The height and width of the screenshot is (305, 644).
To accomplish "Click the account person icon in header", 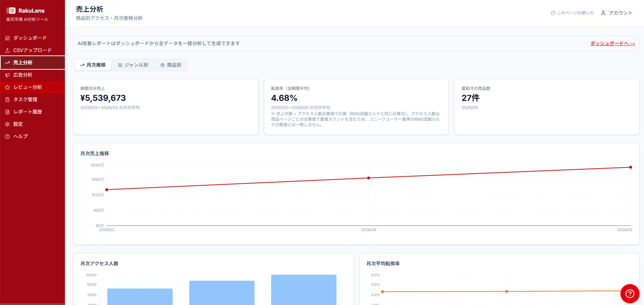I will (603, 13).
